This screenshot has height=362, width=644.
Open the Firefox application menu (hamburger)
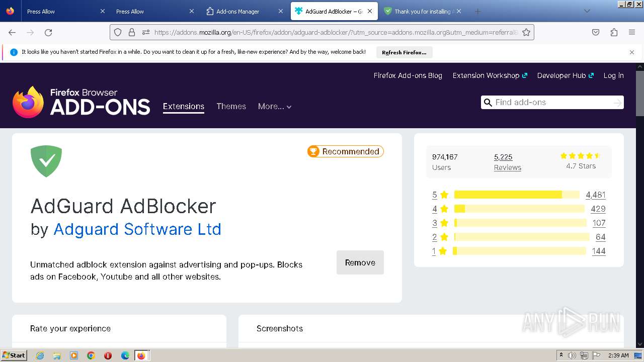632,32
